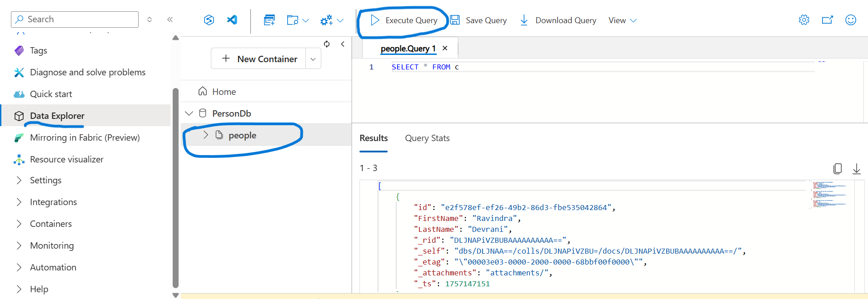Collapse the PersonDb database node
This screenshot has width=868, height=299.
coord(189,113)
